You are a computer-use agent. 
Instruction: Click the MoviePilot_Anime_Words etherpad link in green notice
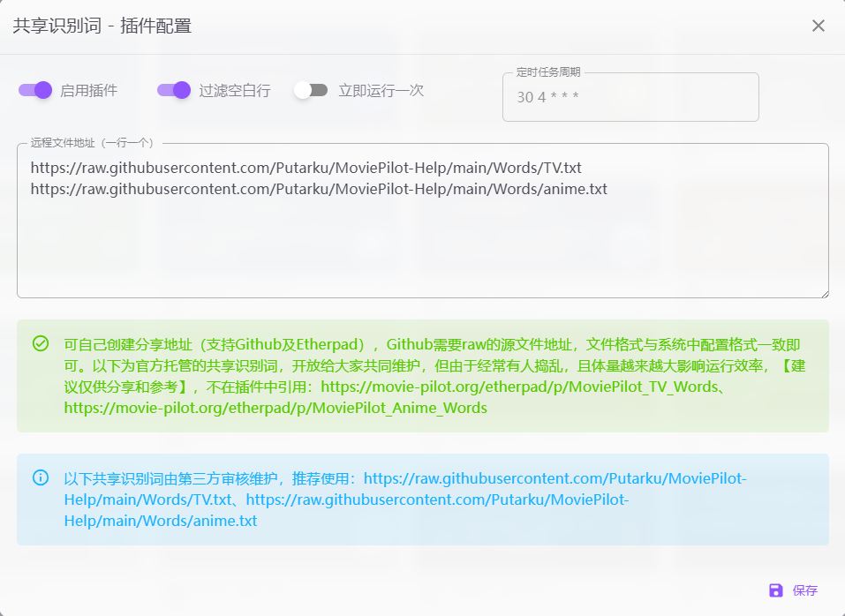click(x=275, y=409)
